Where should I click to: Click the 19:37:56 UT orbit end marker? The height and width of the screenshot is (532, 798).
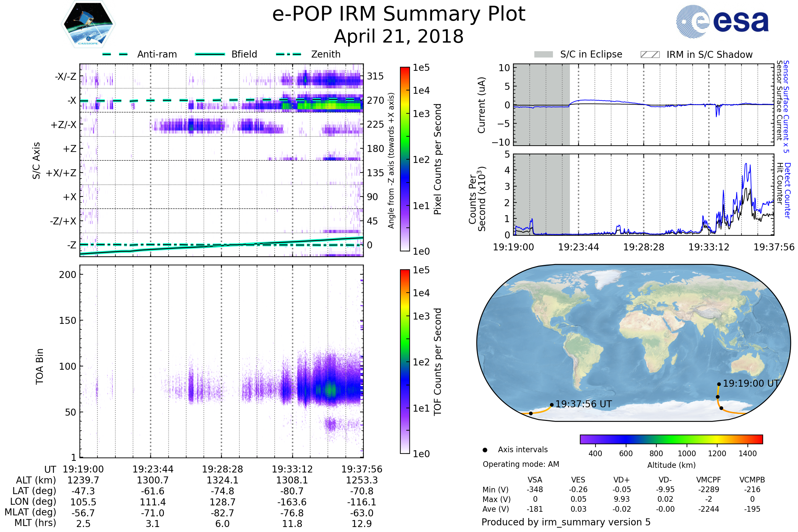click(x=552, y=404)
